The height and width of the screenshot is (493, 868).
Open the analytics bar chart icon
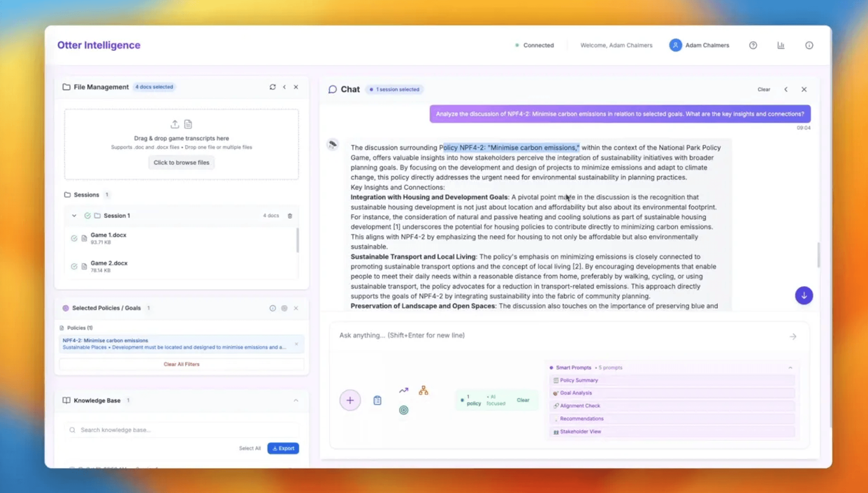pyautogui.click(x=781, y=45)
